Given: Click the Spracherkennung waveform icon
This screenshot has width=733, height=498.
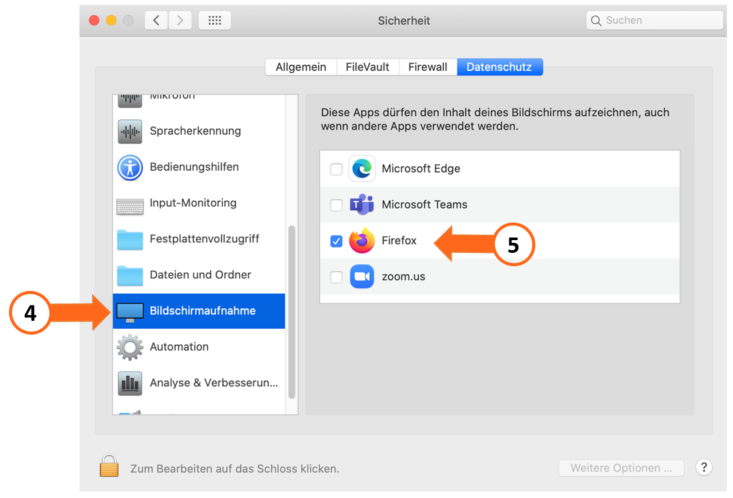Looking at the screenshot, I should (130, 131).
